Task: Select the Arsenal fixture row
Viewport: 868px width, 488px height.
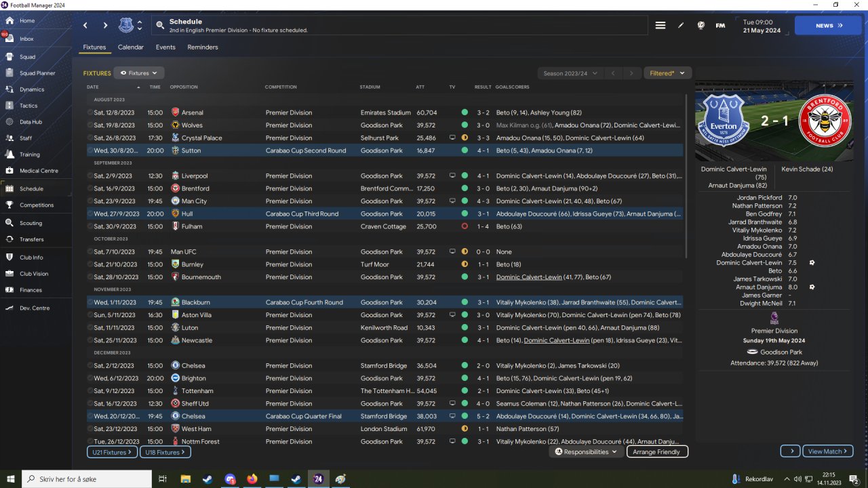Action: (x=384, y=113)
